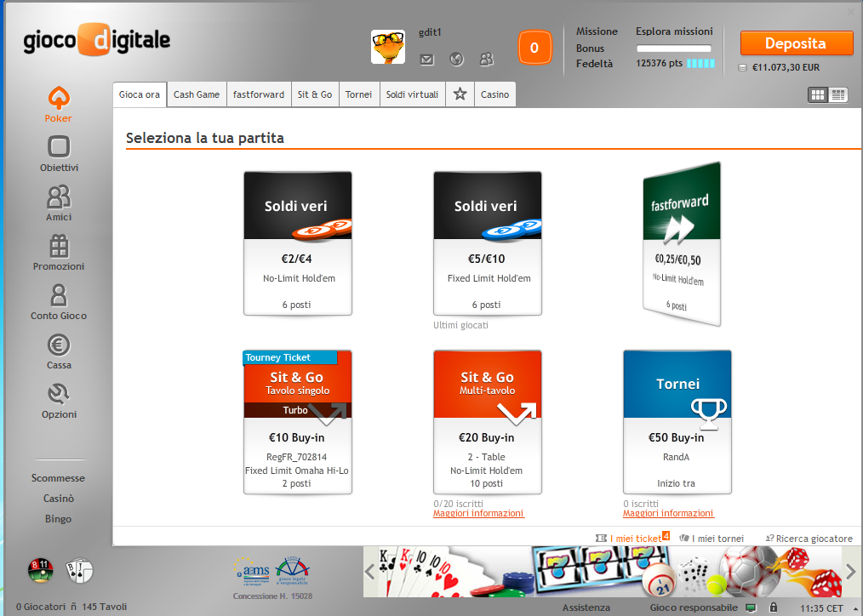Click the €11.073,30 EUR balance
The height and width of the screenshot is (616, 863).
786,68
